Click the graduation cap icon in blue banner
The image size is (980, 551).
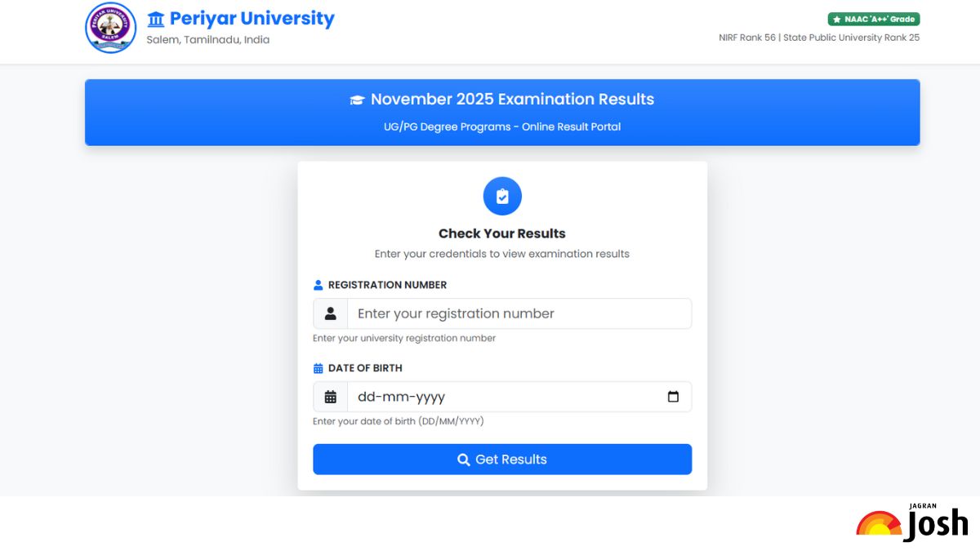[356, 100]
